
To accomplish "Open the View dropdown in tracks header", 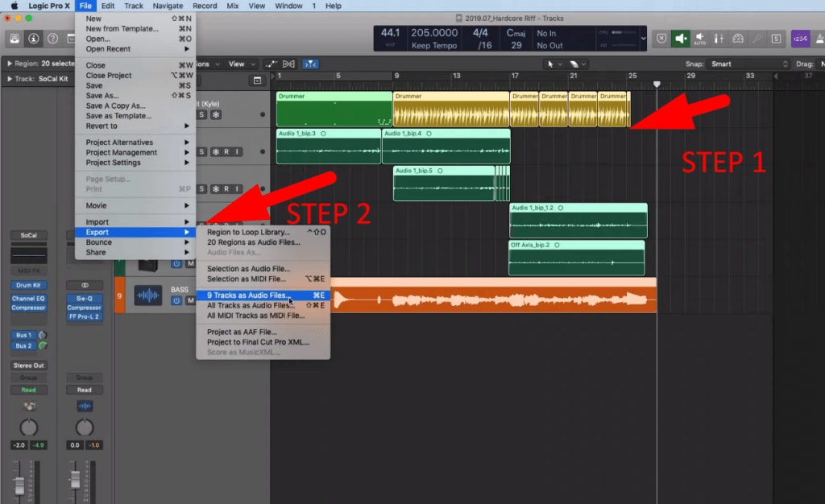I will point(239,64).
